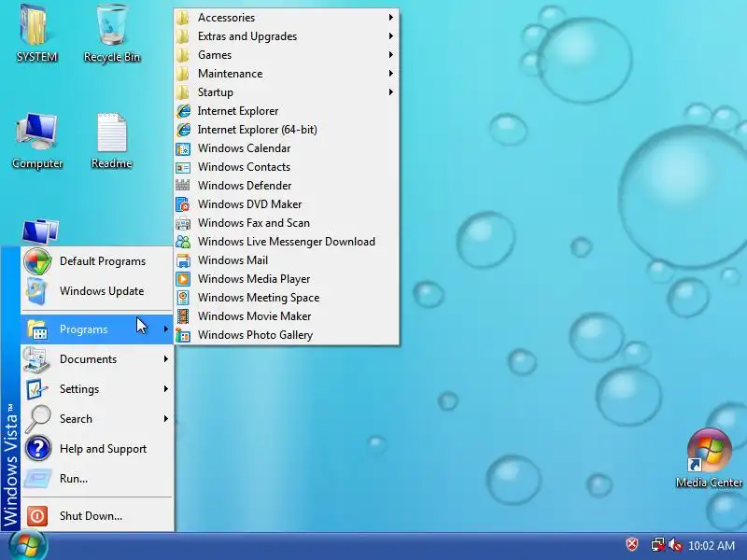The height and width of the screenshot is (560, 747).
Task: Click the Windows Calendar icon
Action: 183,148
